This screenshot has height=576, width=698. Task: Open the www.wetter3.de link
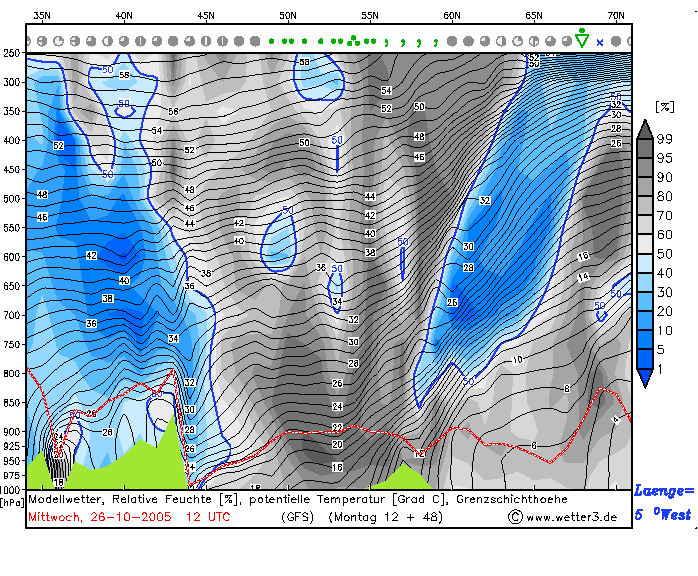pyautogui.click(x=571, y=517)
